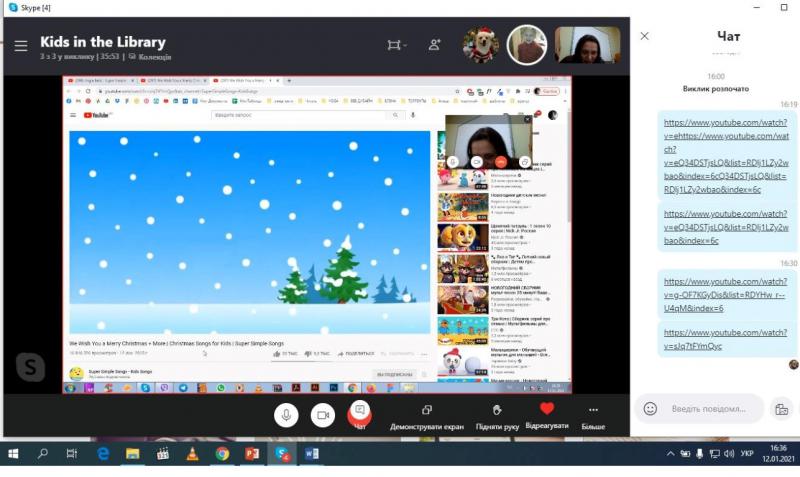Screen dimensions: 800x477
Task: Switch to Google Chrome on the taskbar
Action: (222, 454)
